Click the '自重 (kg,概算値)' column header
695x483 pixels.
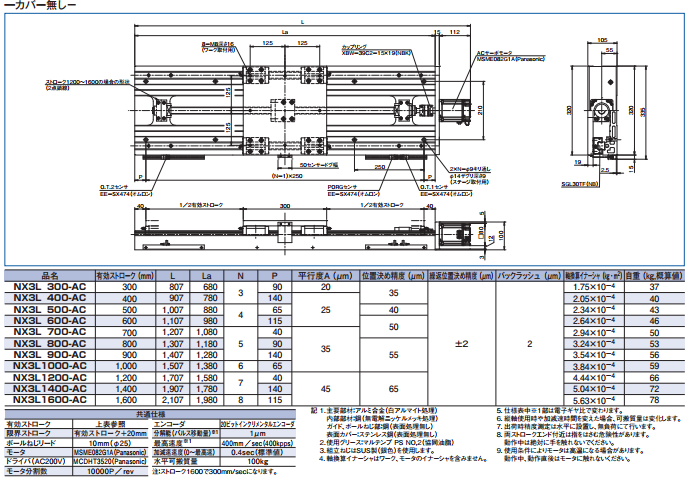[x=654, y=276]
